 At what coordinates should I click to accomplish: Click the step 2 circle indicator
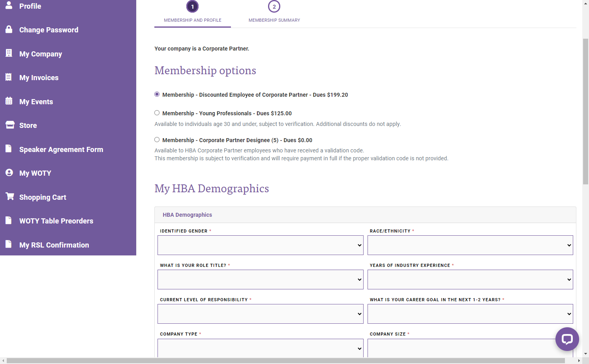pyautogui.click(x=274, y=6)
